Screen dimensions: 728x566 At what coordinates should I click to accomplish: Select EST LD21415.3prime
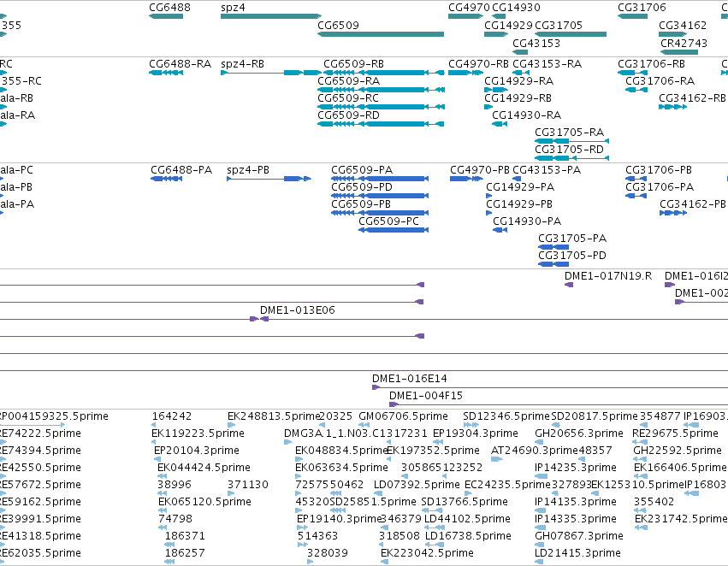pyautogui.click(x=539, y=563)
